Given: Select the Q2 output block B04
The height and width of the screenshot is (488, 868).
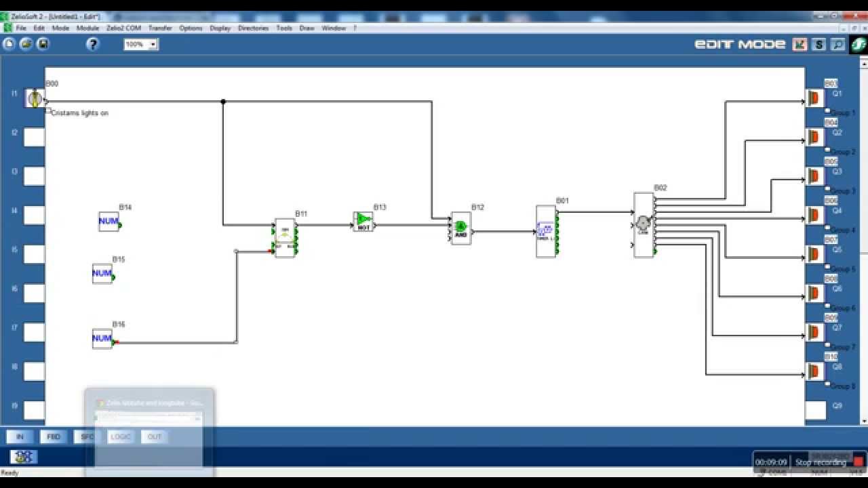Looking at the screenshot, I should [814, 138].
